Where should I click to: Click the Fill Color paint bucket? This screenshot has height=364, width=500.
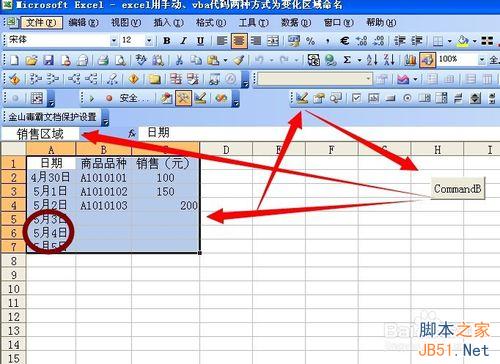[462, 41]
